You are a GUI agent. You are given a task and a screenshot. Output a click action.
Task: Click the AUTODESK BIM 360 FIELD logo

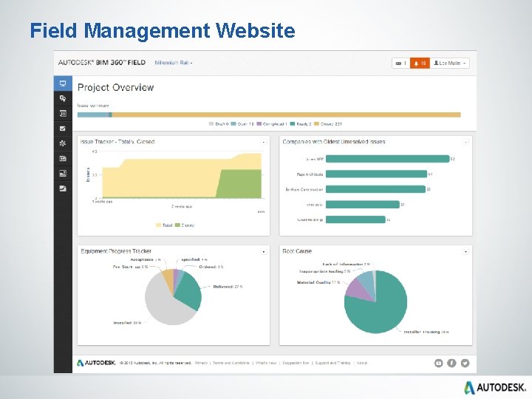click(102, 62)
